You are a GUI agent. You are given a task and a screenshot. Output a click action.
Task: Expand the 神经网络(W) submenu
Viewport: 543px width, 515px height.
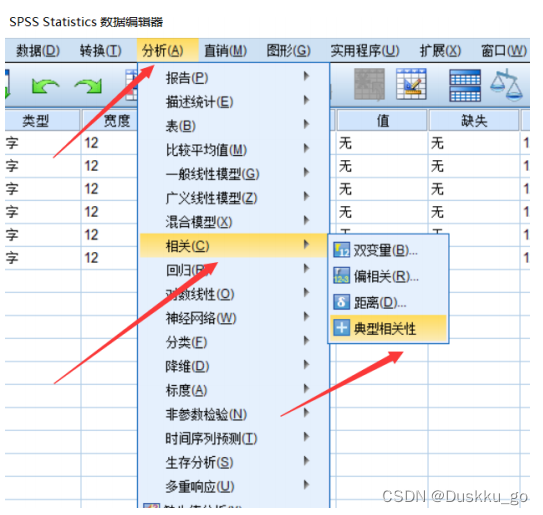[x=234, y=318]
